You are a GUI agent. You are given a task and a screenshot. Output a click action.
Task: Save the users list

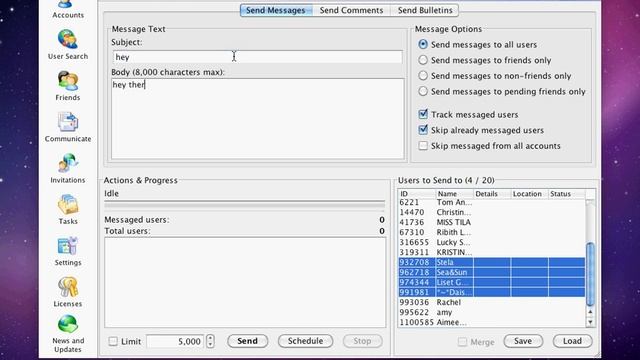pos(523,341)
